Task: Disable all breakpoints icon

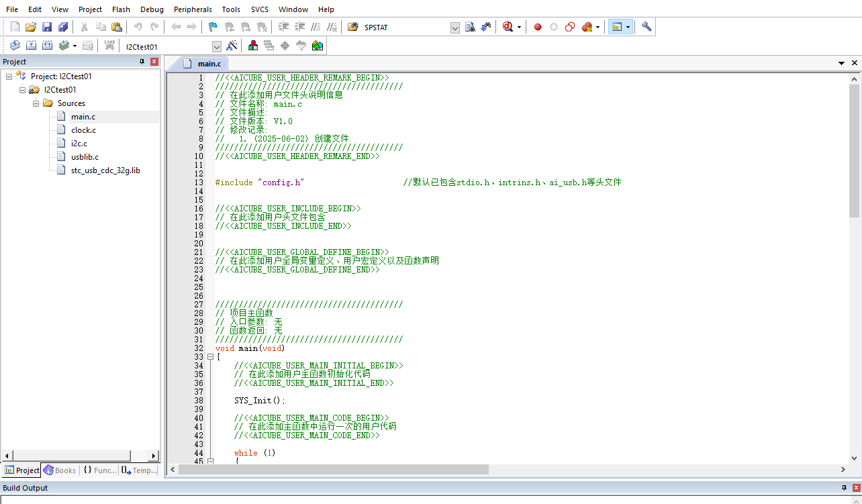Action: click(x=570, y=27)
